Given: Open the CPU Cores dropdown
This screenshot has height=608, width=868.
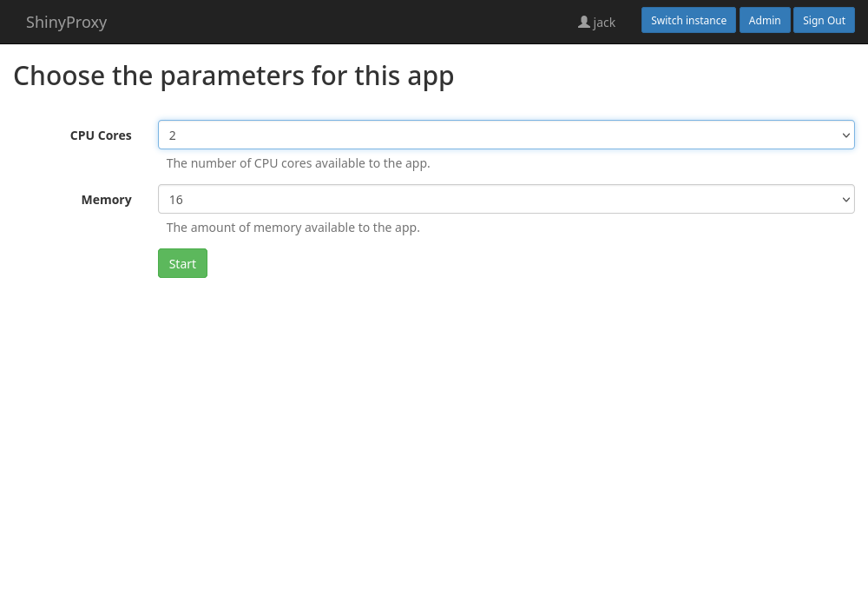Looking at the screenshot, I should click(x=506, y=135).
